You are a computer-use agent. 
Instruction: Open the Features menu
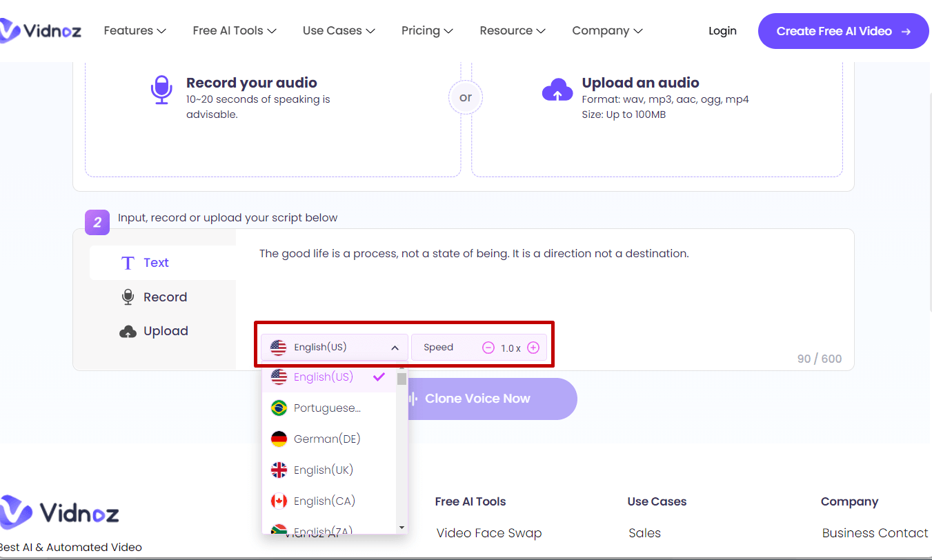click(135, 30)
